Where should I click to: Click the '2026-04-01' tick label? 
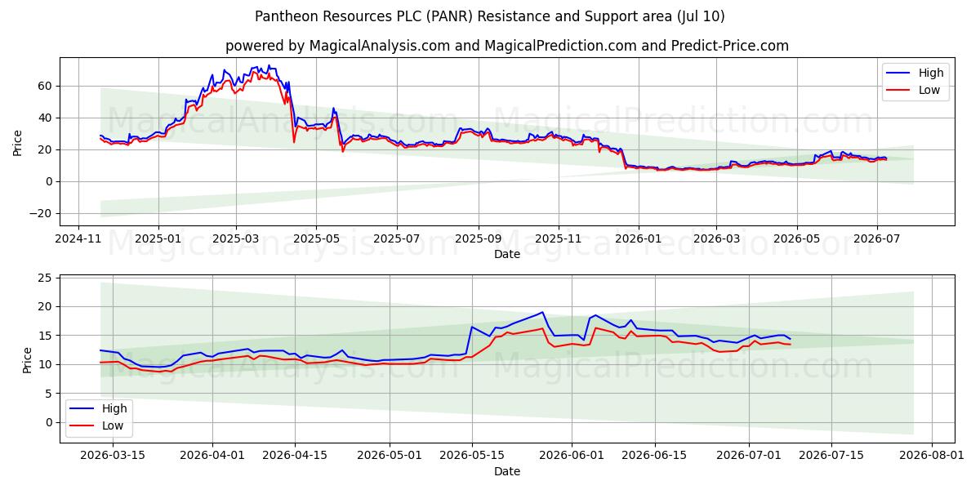click(213, 456)
